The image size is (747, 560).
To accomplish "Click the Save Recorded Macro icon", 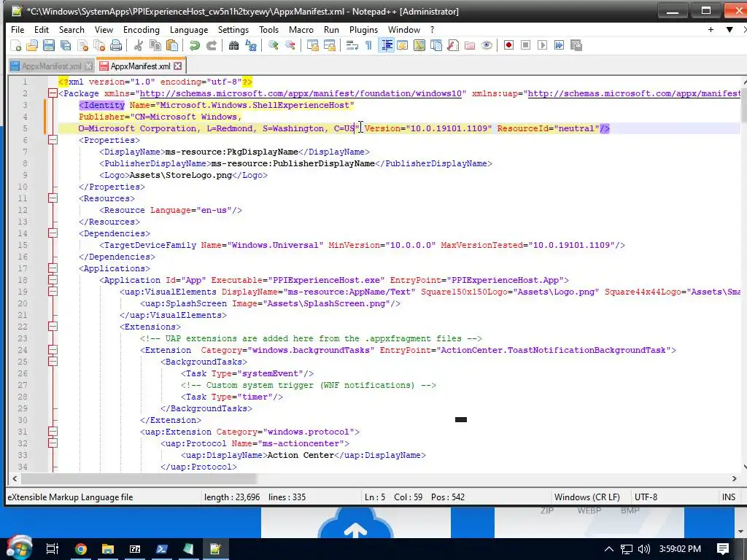I will pos(576,45).
